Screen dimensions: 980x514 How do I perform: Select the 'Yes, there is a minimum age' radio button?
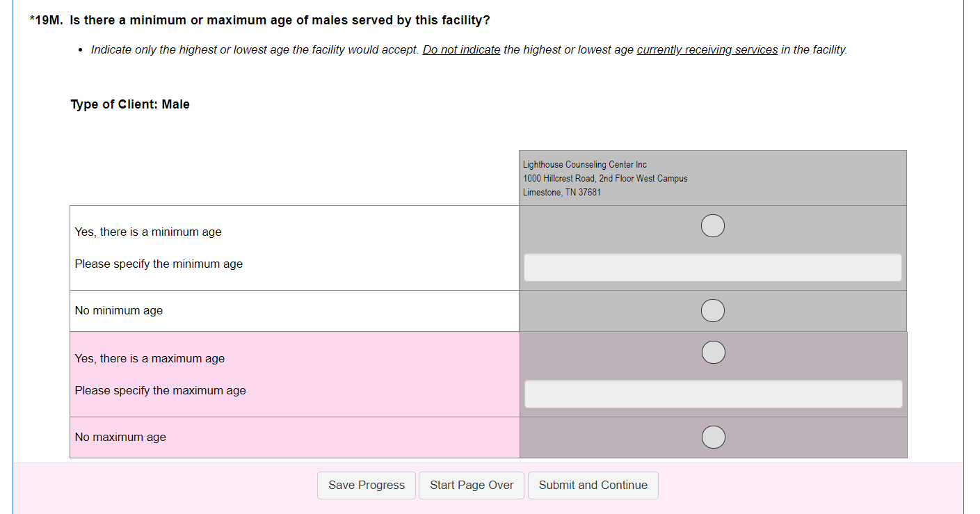pos(712,226)
